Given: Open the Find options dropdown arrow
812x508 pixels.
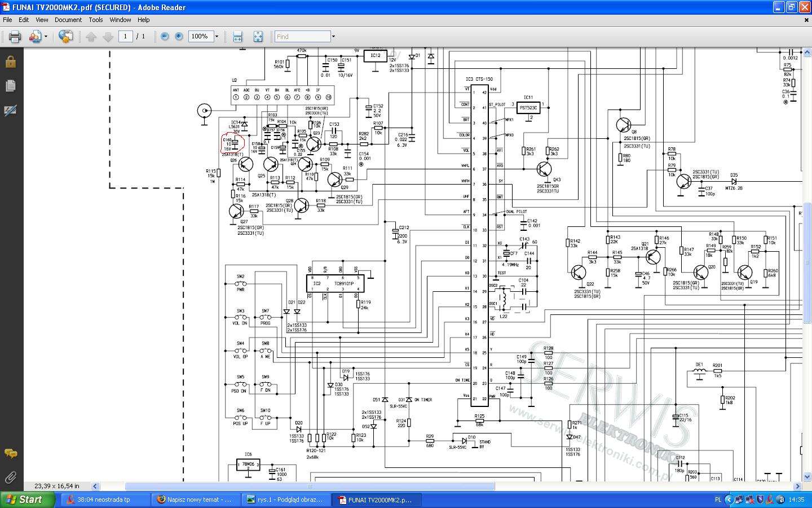Looking at the screenshot, I should [x=333, y=37].
